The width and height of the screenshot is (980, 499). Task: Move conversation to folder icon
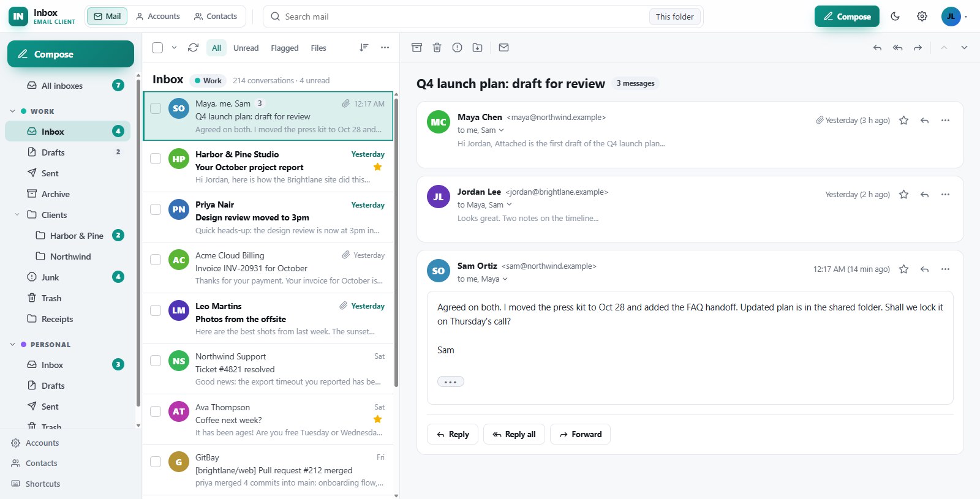pyautogui.click(x=477, y=48)
